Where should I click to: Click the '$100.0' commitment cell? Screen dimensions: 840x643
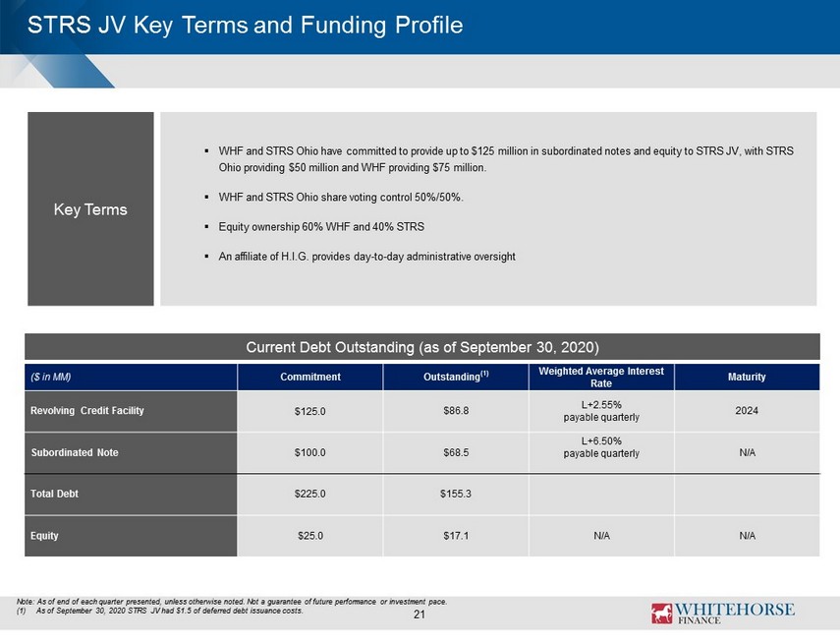310,452
